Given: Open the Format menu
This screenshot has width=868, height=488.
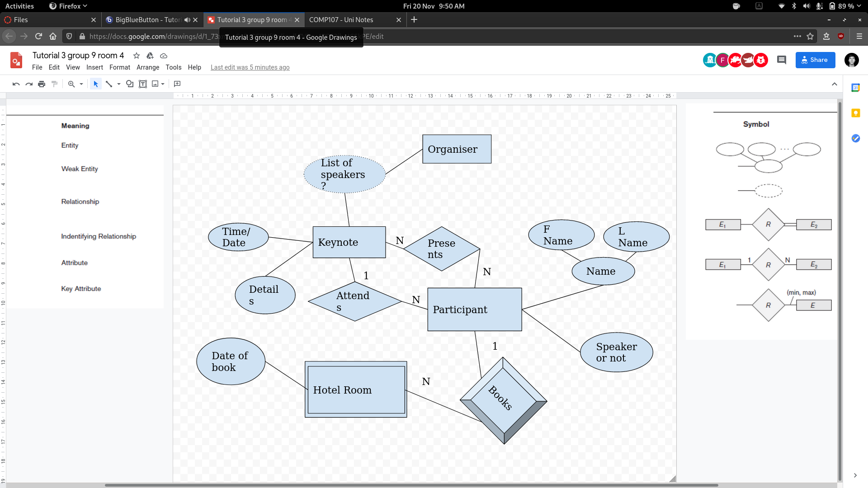Looking at the screenshot, I should coord(119,67).
